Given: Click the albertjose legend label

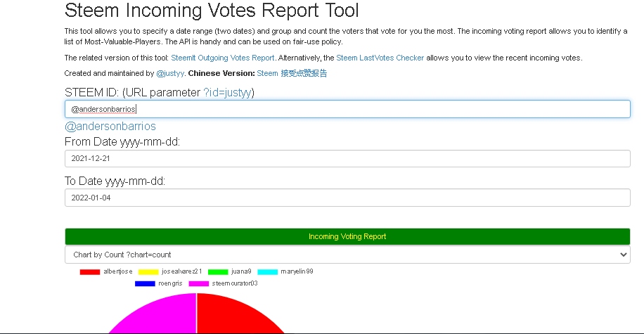Looking at the screenshot, I should coord(118,271).
